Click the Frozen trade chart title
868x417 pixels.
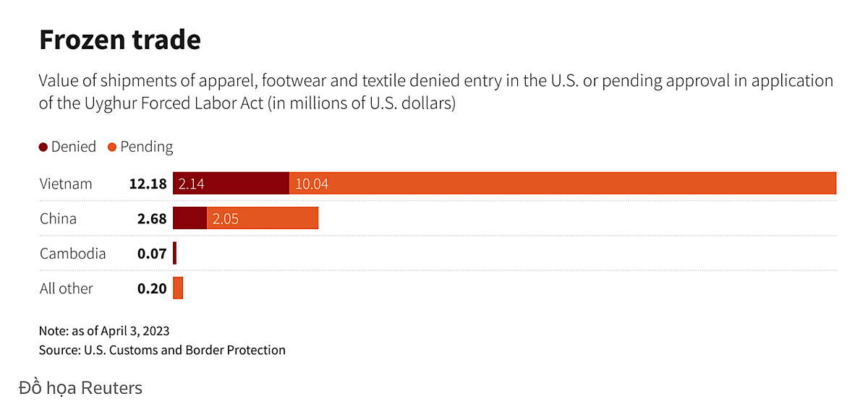tap(120, 40)
